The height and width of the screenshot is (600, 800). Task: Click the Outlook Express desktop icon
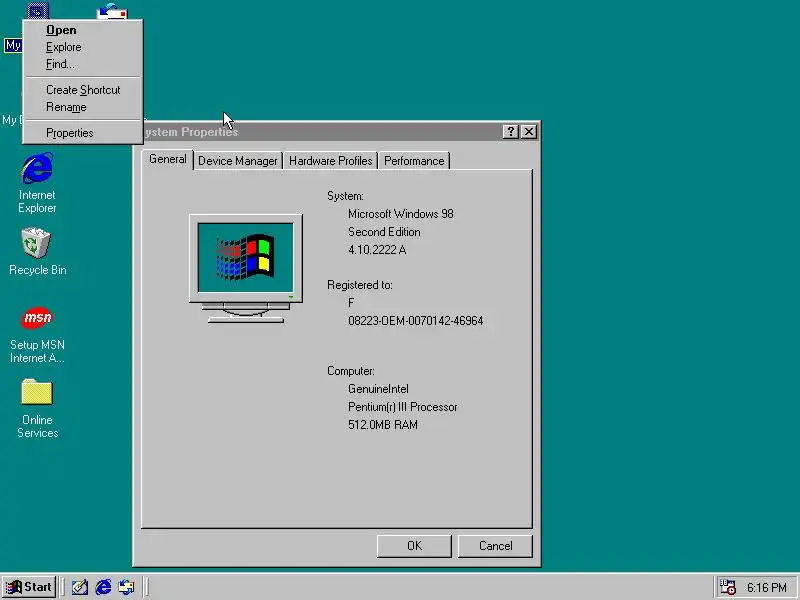tap(112, 11)
